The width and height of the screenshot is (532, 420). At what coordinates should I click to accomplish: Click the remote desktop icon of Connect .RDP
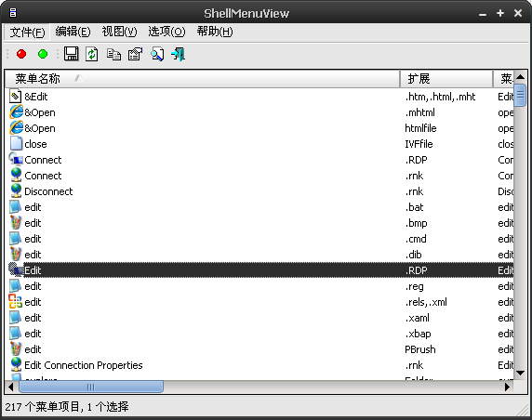coord(16,159)
